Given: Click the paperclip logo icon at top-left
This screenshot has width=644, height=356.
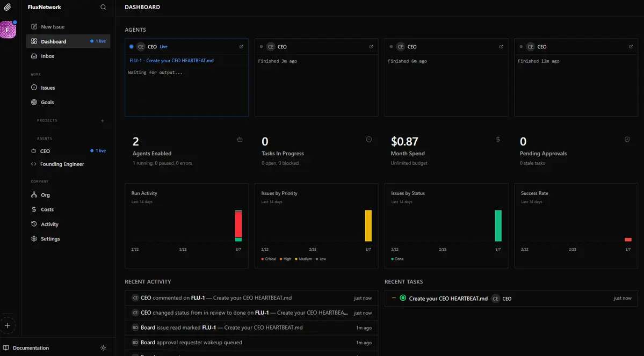Looking at the screenshot, I should tap(8, 8).
